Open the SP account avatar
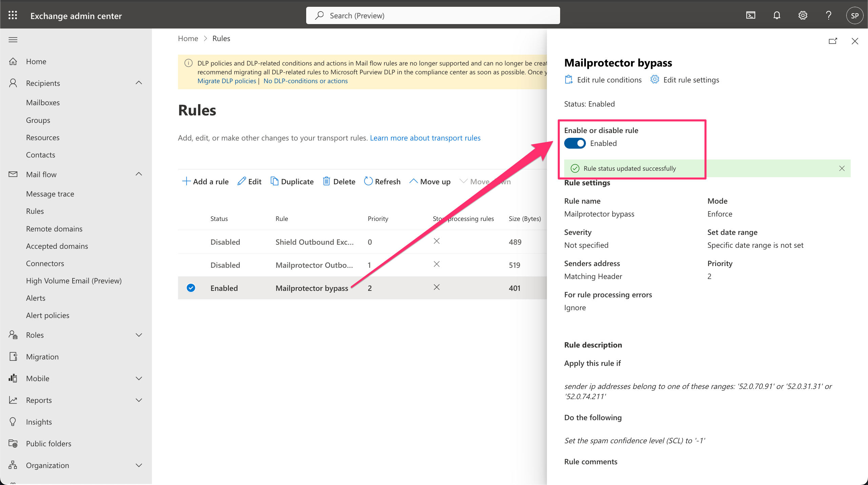 (x=855, y=15)
